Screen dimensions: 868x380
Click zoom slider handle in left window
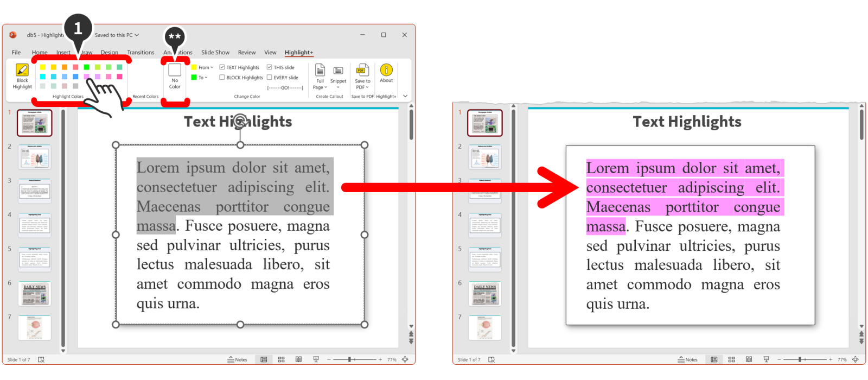tap(349, 359)
